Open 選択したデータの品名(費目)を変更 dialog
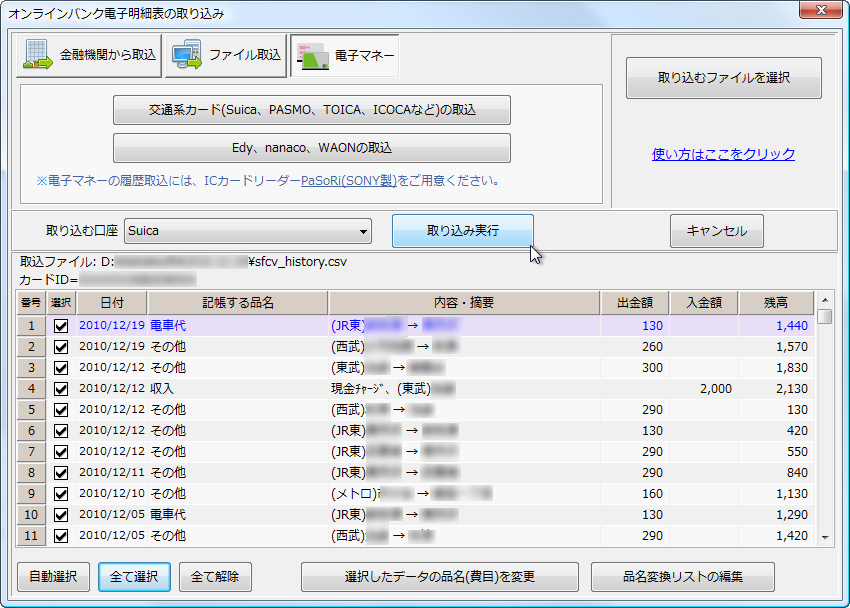This screenshot has width=850, height=608. pyautogui.click(x=441, y=577)
